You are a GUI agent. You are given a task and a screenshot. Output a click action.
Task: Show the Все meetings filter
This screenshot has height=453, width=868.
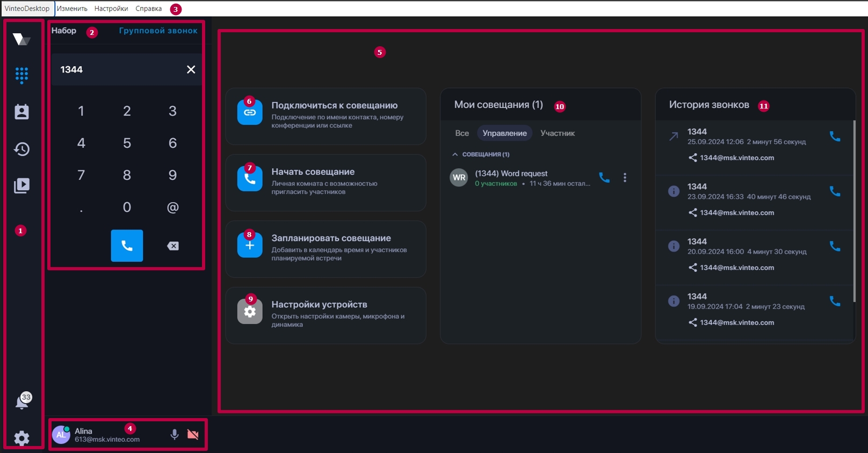[x=462, y=133]
